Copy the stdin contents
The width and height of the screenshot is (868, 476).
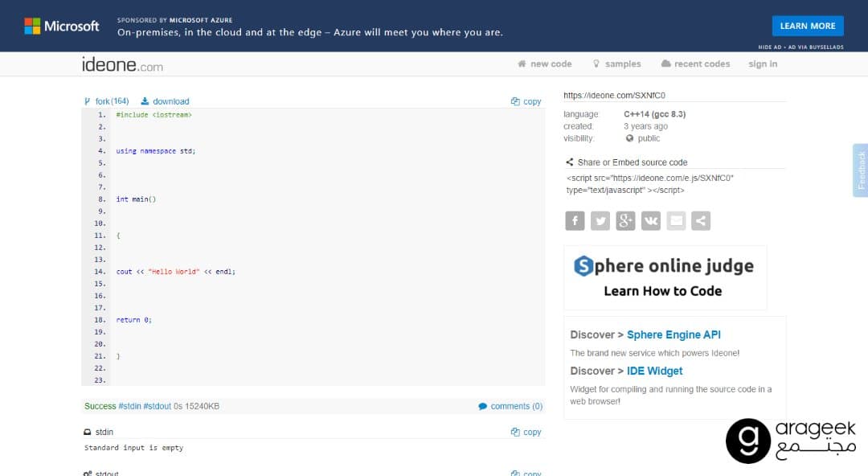(x=526, y=432)
